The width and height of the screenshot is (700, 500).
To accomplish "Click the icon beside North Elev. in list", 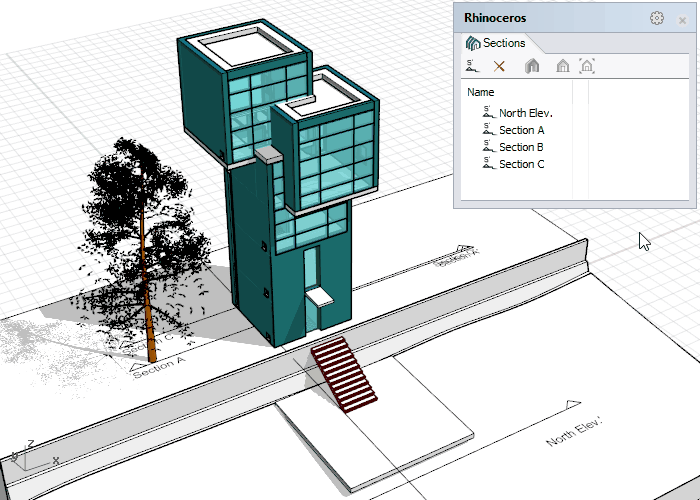I will pos(487,113).
